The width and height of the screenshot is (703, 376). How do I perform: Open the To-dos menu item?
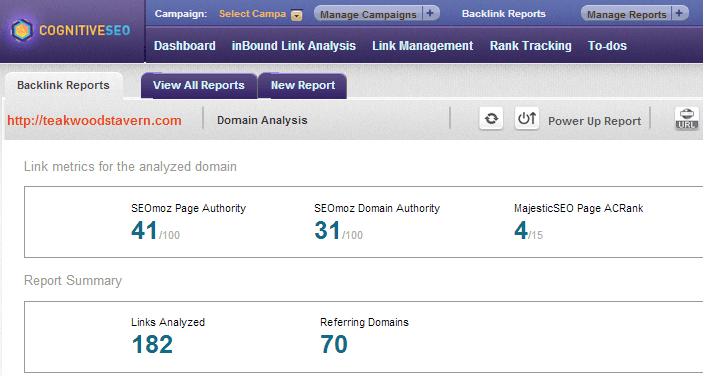click(607, 46)
